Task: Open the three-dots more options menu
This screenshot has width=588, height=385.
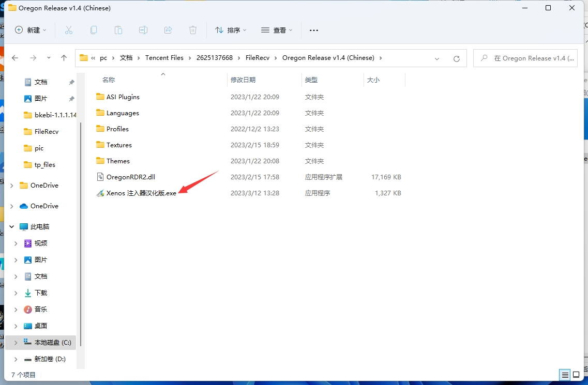Action: tap(314, 30)
